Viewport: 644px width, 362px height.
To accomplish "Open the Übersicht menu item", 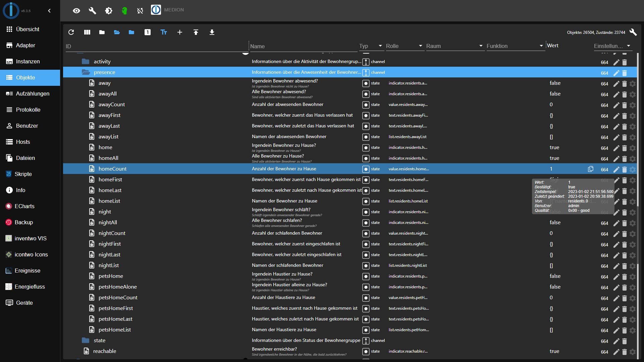I will click(30, 29).
